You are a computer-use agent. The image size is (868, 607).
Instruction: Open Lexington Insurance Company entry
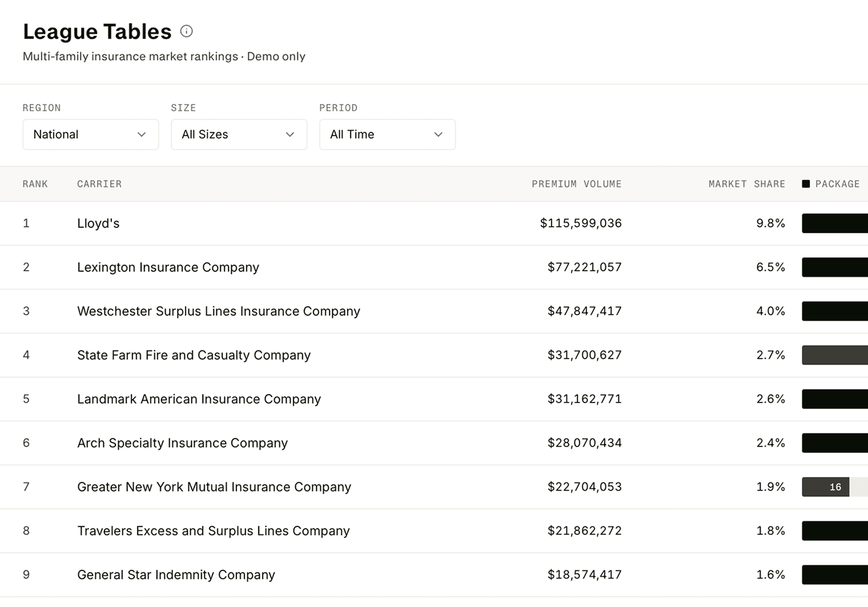tap(168, 267)
